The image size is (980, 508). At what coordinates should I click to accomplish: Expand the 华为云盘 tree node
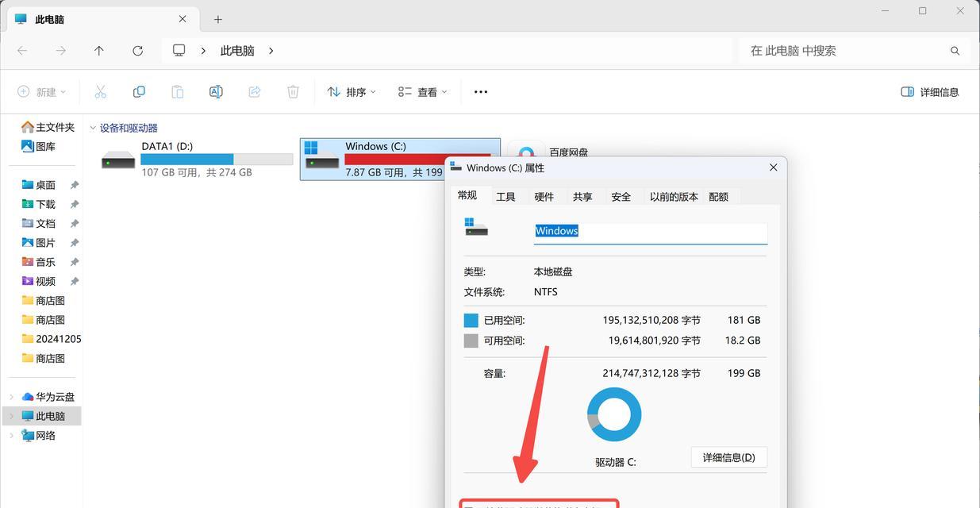click(11, 397)
